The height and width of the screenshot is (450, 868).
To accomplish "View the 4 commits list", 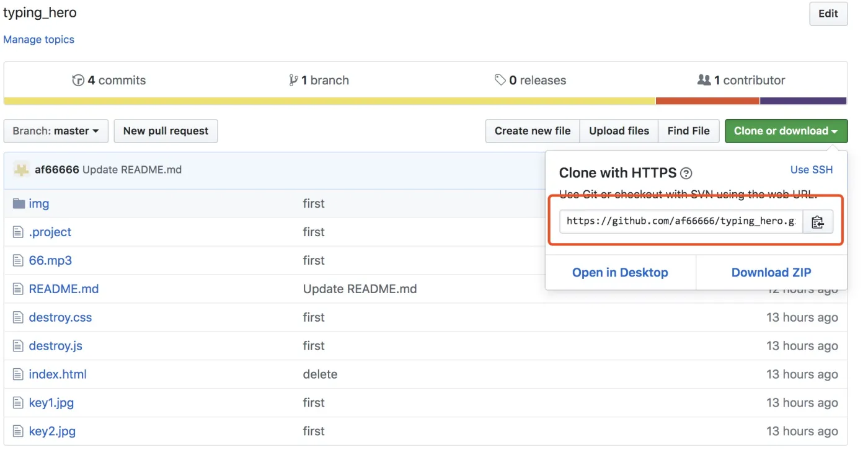I will click(x=109, y=81).
